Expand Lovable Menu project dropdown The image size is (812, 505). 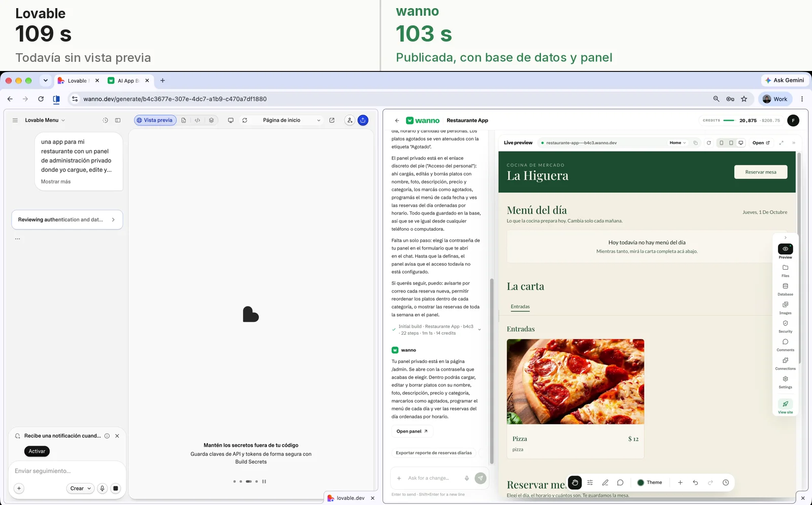(x=45, y=120)
